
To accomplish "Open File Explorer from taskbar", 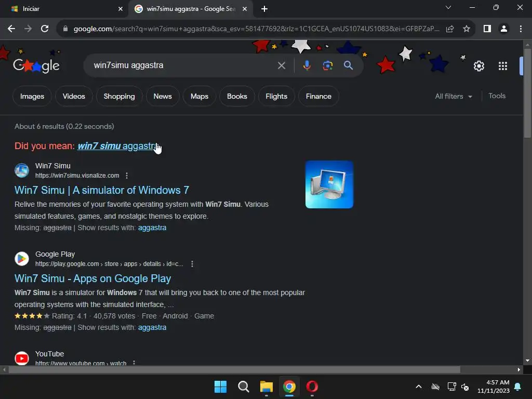I will (267, 387).
